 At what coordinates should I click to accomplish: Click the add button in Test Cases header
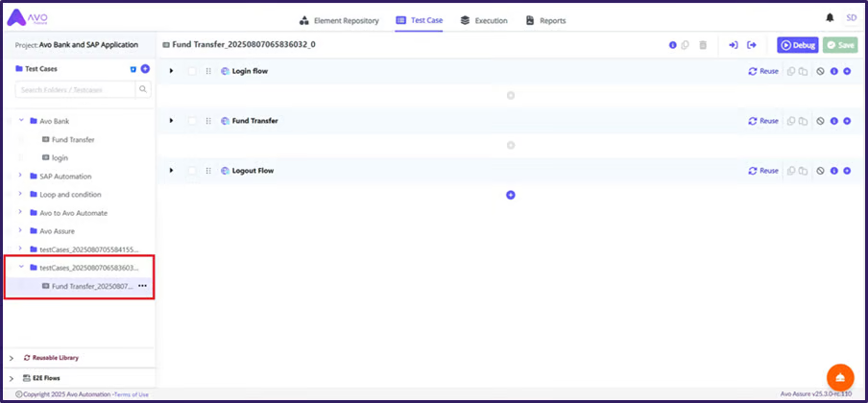click(145, 69)
